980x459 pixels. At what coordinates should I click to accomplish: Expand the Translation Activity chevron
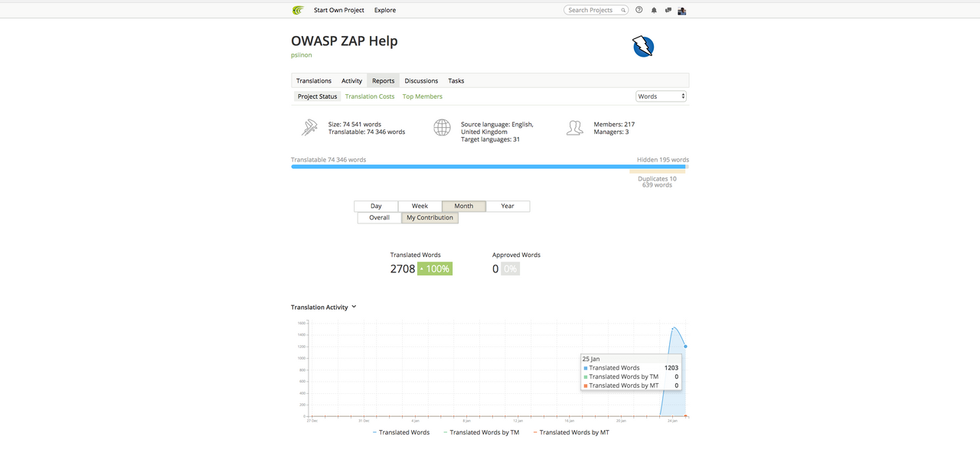354,307
